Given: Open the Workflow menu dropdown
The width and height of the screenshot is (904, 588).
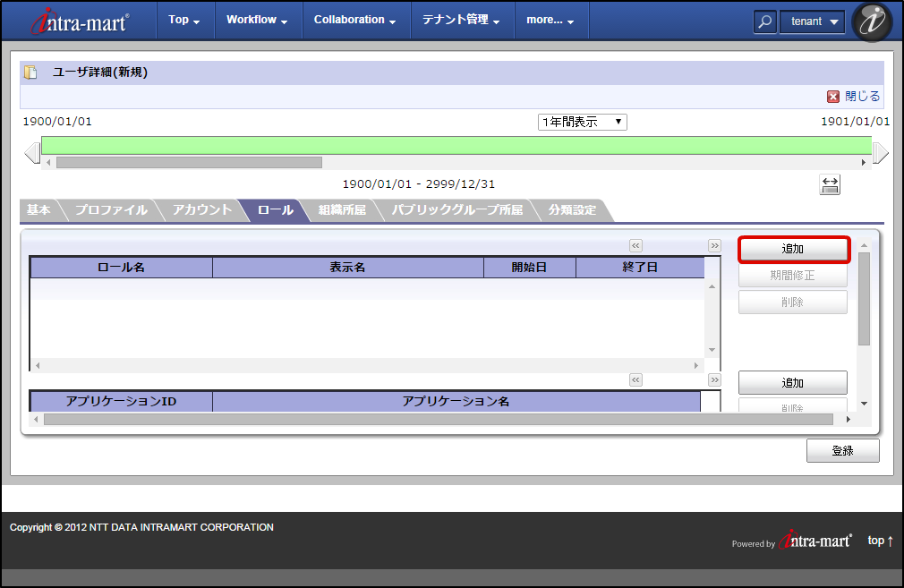Looking at the screenshot, I should [x=257, y=20].
